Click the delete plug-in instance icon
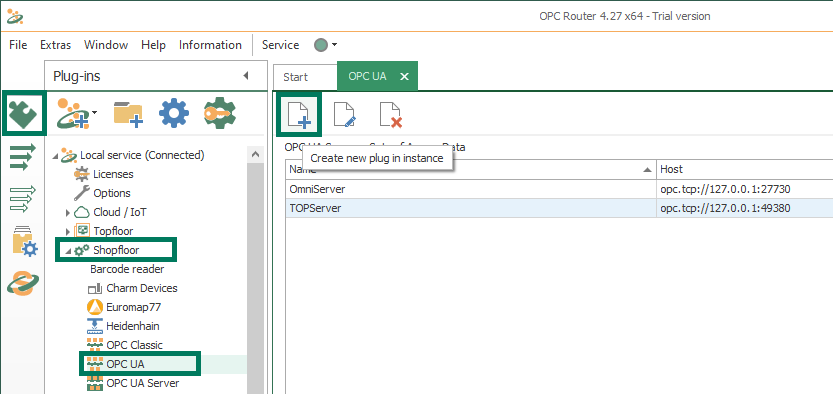This screenshot has width=833, height=394. click(390, 114)
